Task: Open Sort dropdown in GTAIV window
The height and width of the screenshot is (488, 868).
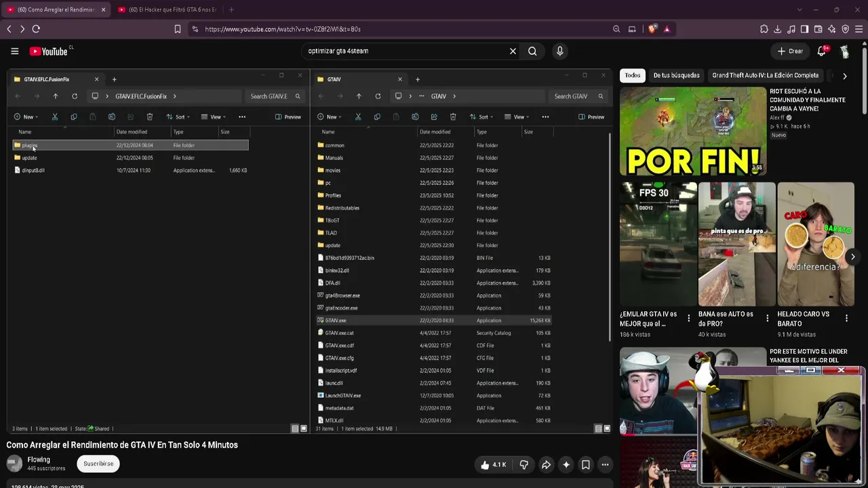Action: (x=481, y=117)
